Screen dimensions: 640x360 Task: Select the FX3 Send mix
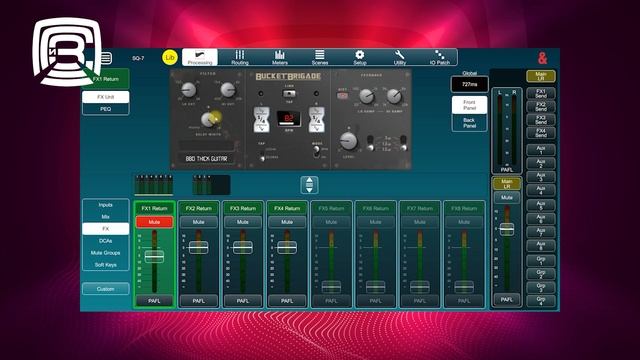coord(541,120)
